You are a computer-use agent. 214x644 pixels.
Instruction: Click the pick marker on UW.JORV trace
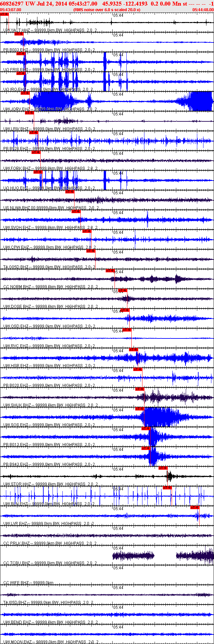25,93
